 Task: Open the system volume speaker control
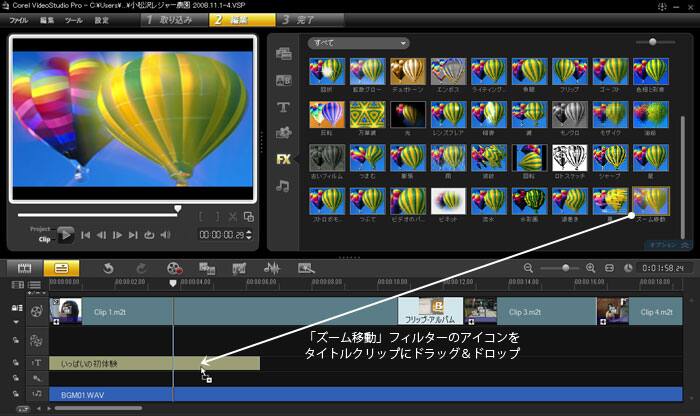(x=165, y=235)
